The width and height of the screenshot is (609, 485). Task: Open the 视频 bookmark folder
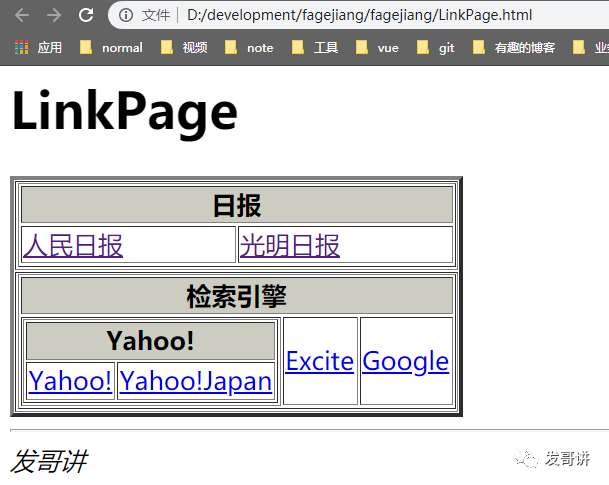(184, 48)
